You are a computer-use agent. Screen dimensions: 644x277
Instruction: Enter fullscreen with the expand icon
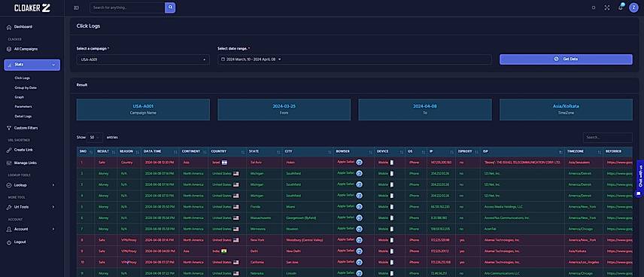click(607, 8)
